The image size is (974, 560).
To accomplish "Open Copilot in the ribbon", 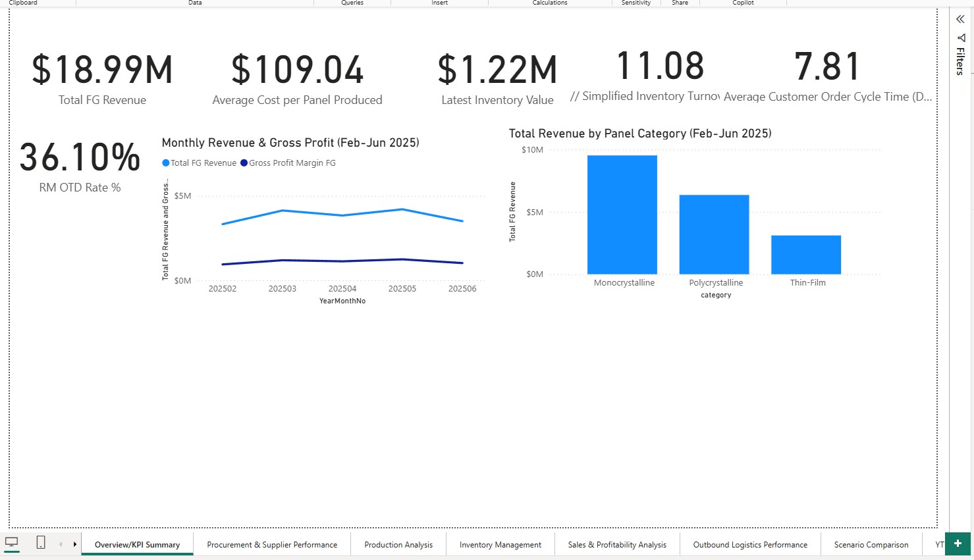I will point(743,3).
